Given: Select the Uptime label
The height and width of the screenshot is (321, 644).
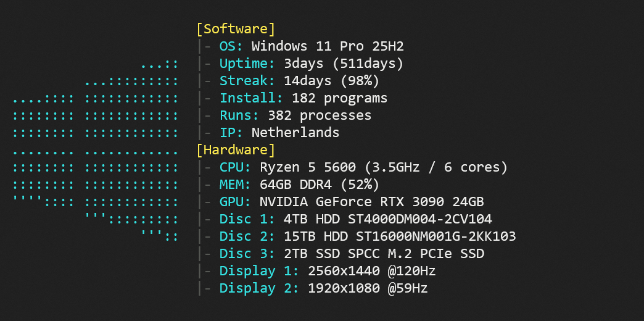Looking at the screenshot, I should coord(247,64).
